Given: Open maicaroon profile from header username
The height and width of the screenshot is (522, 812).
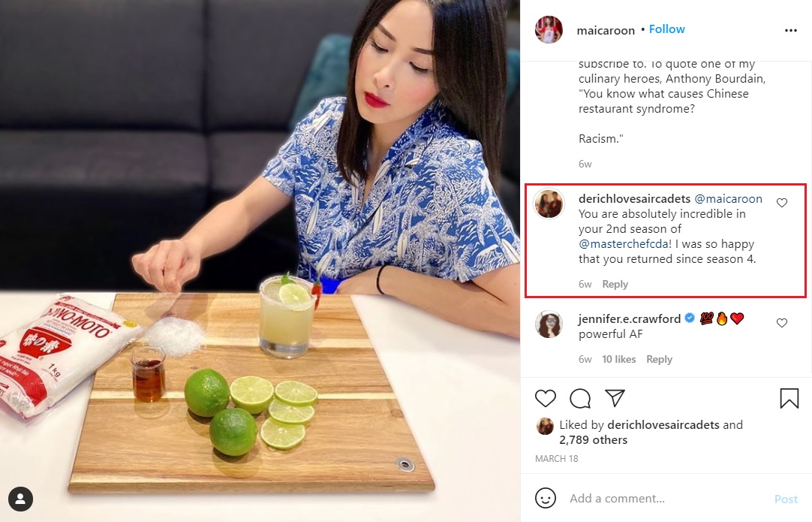Looking at the screenshot, I should click(606, 31).
